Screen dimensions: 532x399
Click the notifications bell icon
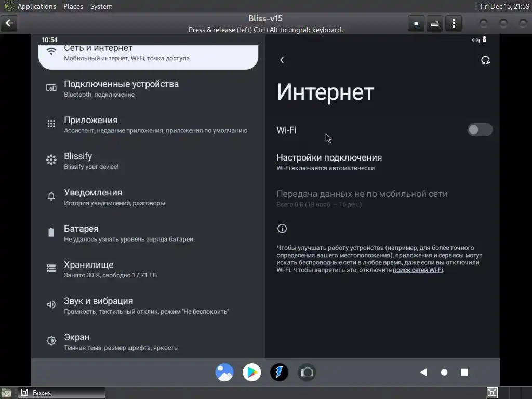51,196
